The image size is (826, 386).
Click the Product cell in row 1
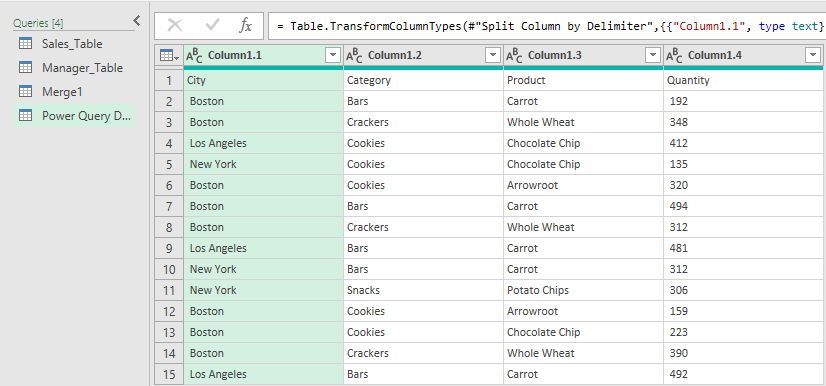click(584, 81)
